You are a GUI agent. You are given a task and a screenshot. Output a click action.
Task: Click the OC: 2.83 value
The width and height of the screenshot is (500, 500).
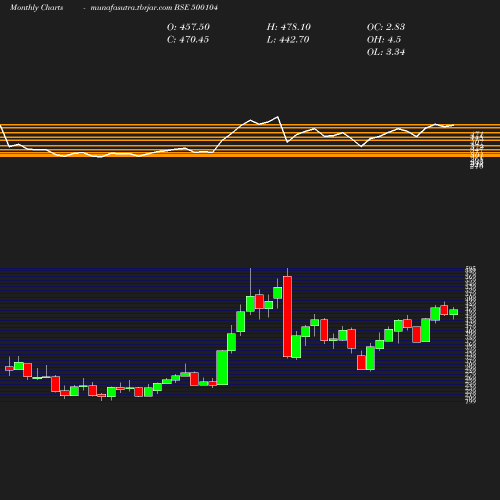386,27
